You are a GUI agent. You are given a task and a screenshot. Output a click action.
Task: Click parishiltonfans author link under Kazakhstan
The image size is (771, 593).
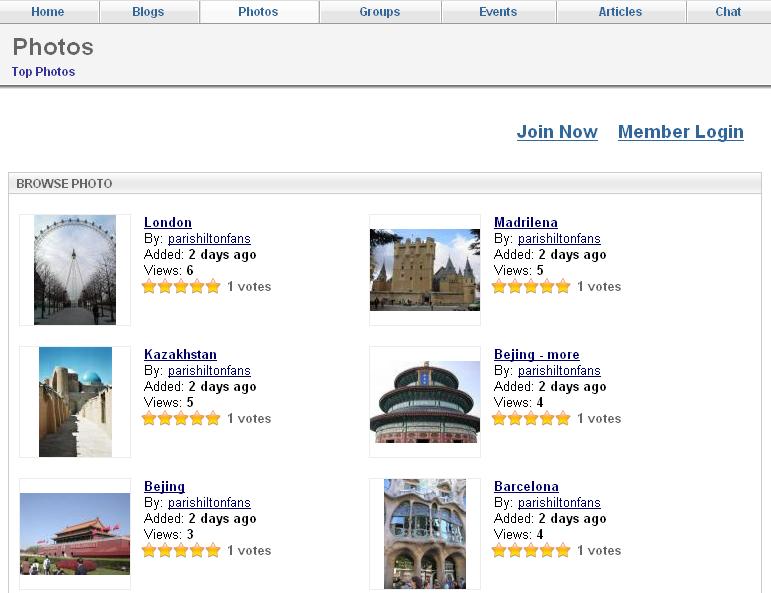point(209,371)
